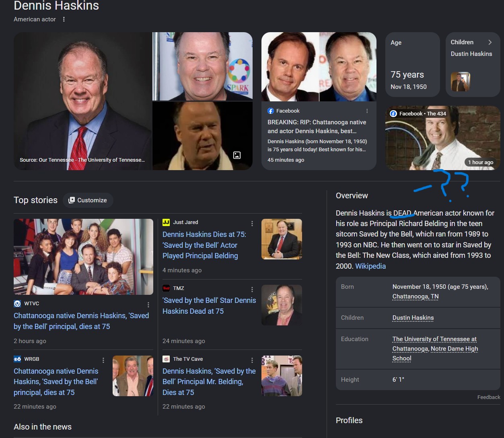Open TMZ story thumbnail
504x438 pixels.
[x=282, y=305]
